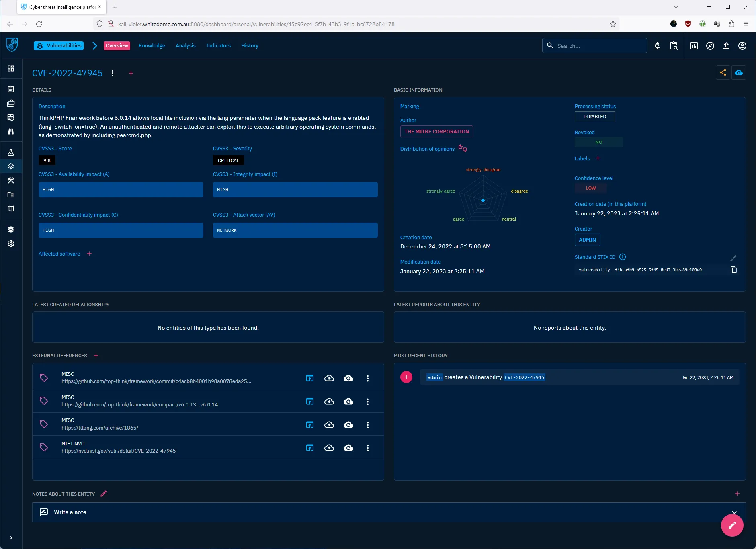The height and width of the screenshot is (549, 756).
Task: Add affected software with plus icon
Action: coord(89,254)
